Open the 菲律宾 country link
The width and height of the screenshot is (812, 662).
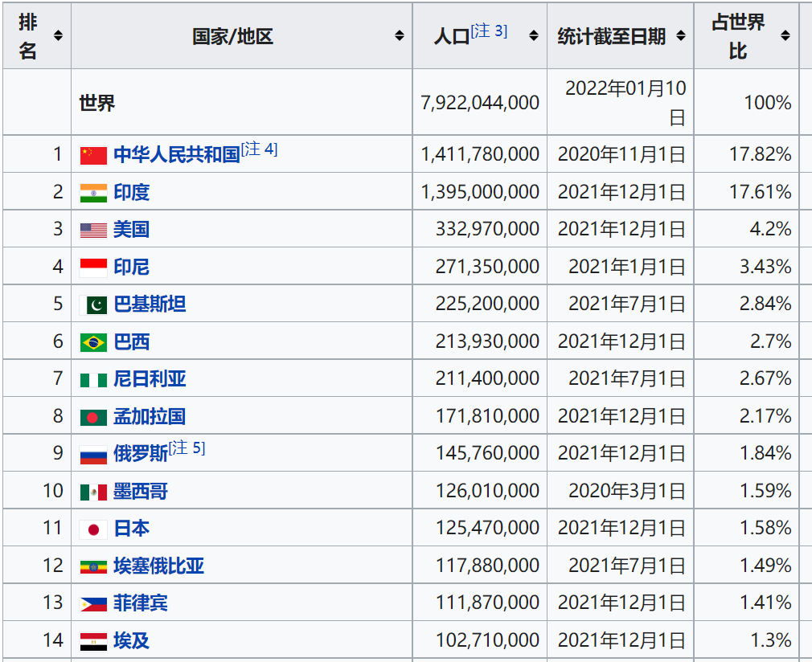141,603
